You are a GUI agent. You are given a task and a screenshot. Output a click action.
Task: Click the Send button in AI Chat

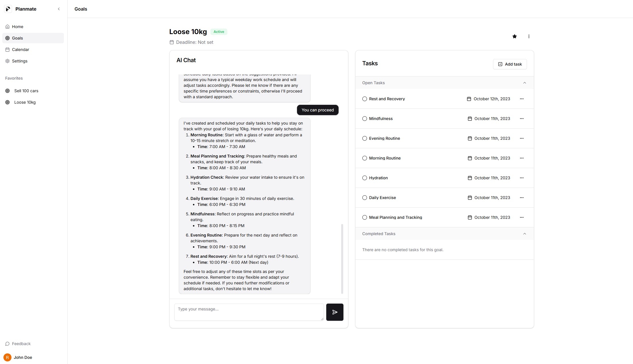tap(335, 312)
